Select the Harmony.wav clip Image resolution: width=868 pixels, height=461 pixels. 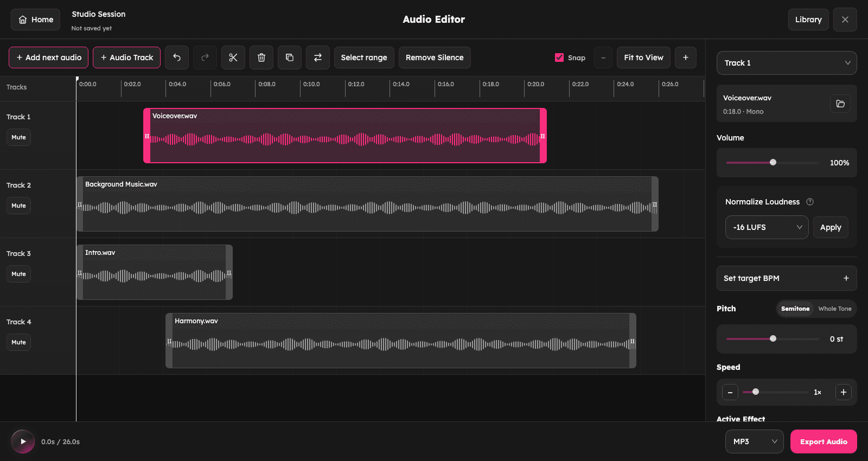point(401,341)
